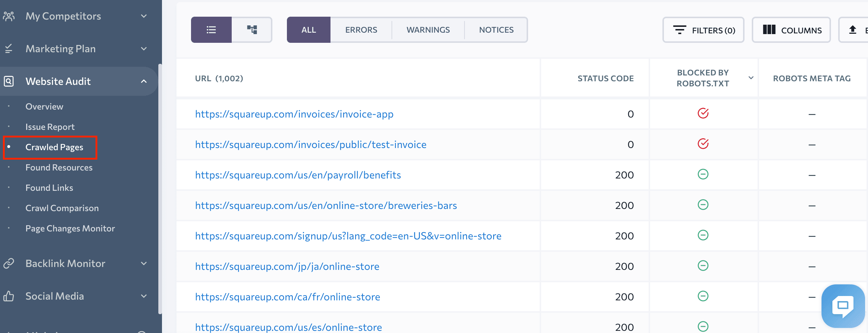Screen dimensions: 868x333
Task: Click status code 0 in invoice-app row
Action: pos(630,114)
